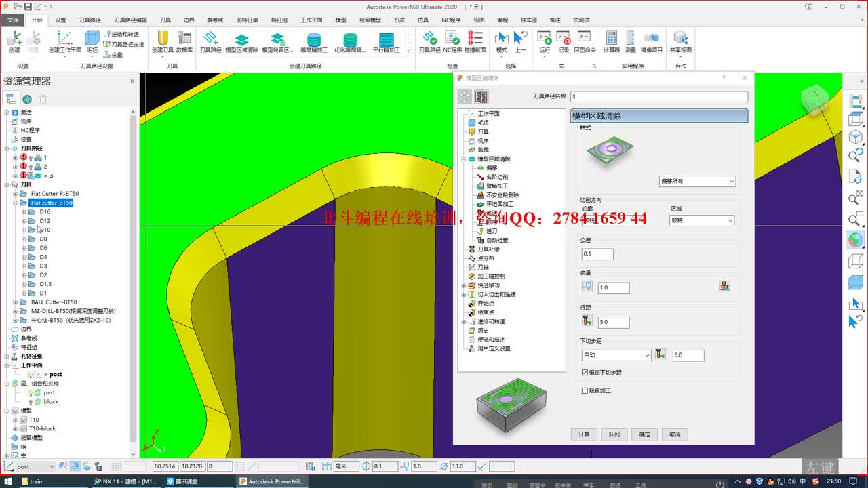The width and height of the screenshot is (868, 488).
Task: Check the 残留加工 checkbox
Action: pos(585,390)
